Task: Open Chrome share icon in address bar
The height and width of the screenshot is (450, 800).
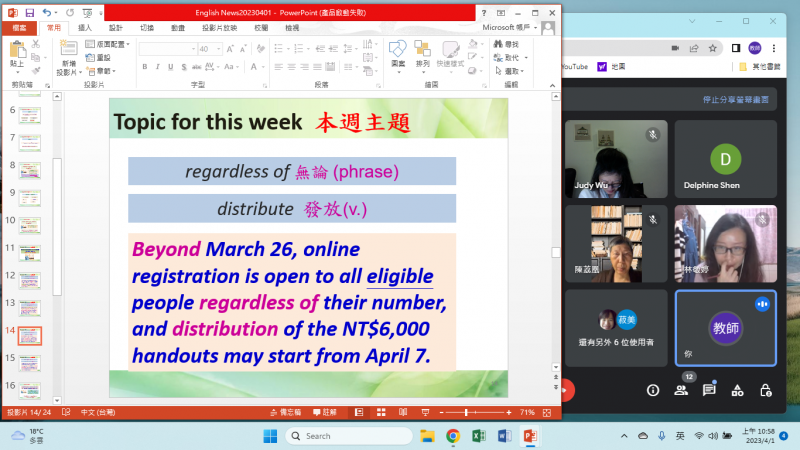Action: click(694, 48)
